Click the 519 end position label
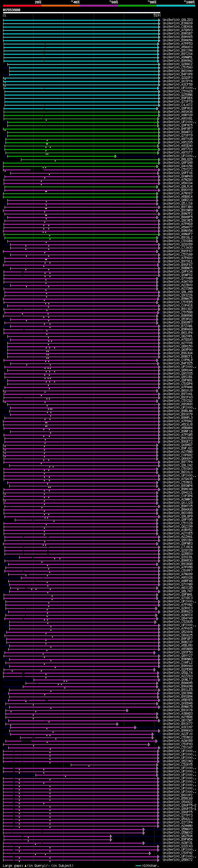198x868 pixels. click(x=156, y=15)
